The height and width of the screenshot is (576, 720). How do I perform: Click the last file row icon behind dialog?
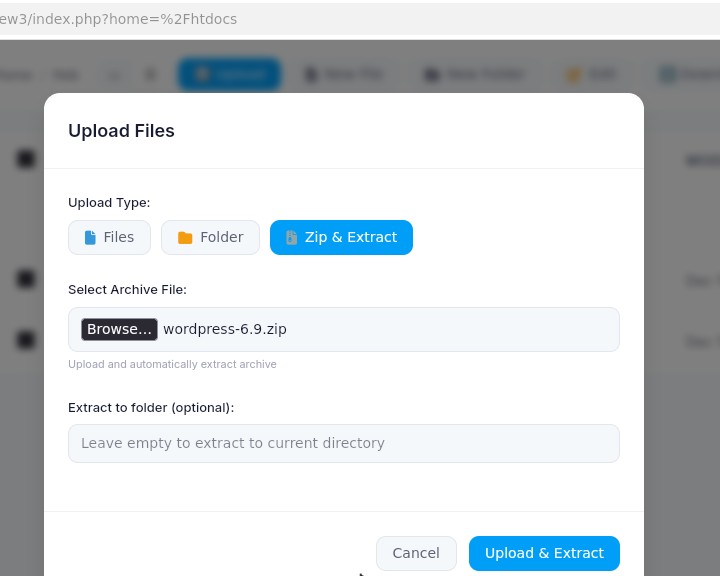[x=26, y=340]
